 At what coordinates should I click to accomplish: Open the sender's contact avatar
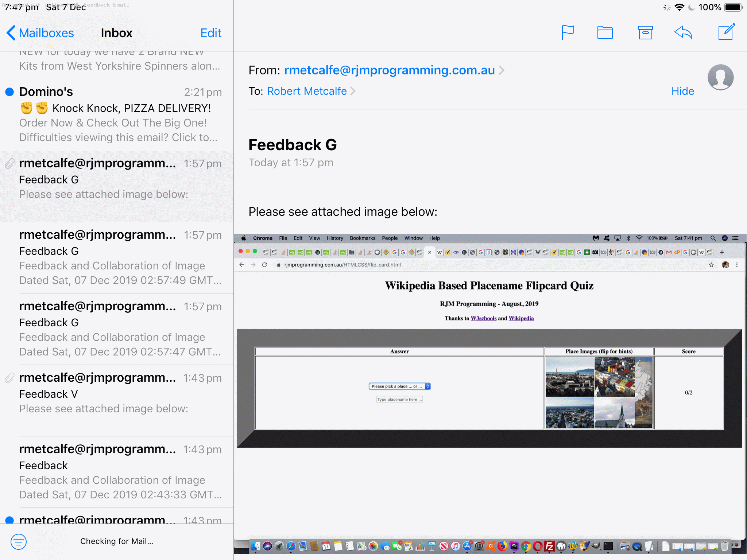click(720, 77)
